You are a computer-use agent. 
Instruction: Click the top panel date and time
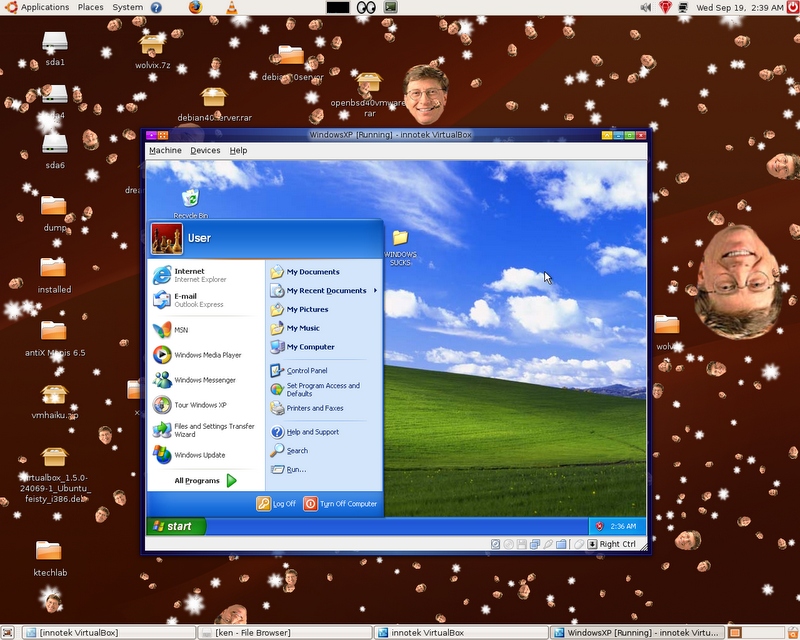[739, 7]
